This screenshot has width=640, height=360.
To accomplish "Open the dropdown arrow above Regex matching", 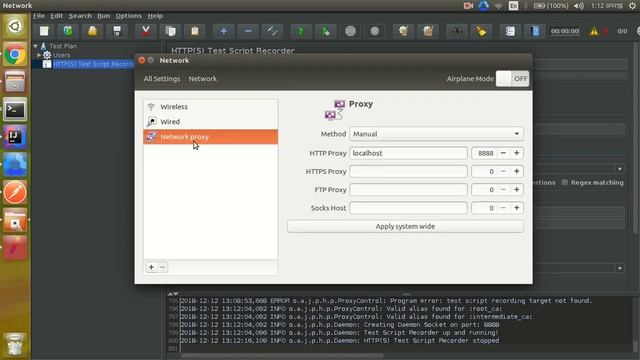I will coord(620,169).
